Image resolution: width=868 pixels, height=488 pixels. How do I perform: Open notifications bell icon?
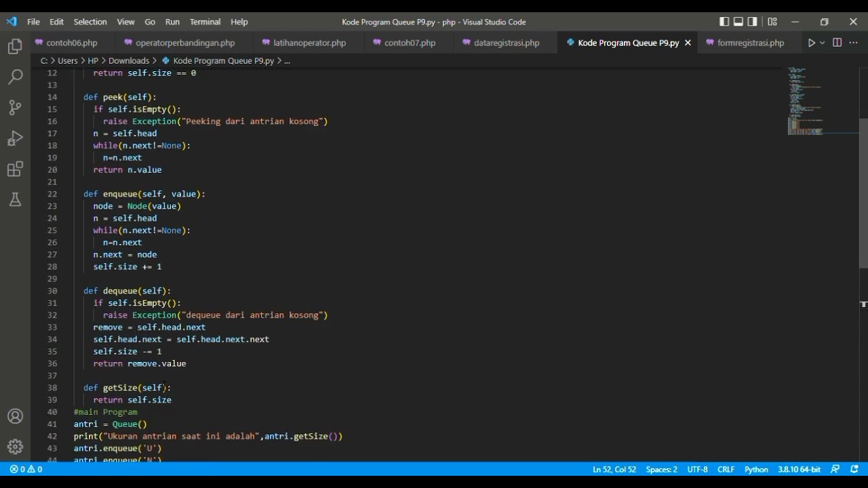coord(854,469)
